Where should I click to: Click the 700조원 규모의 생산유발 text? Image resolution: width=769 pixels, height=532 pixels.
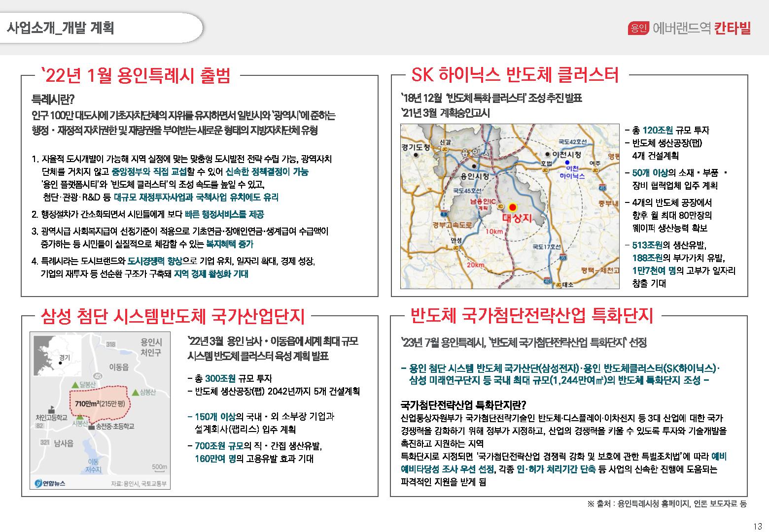[258, 447]
